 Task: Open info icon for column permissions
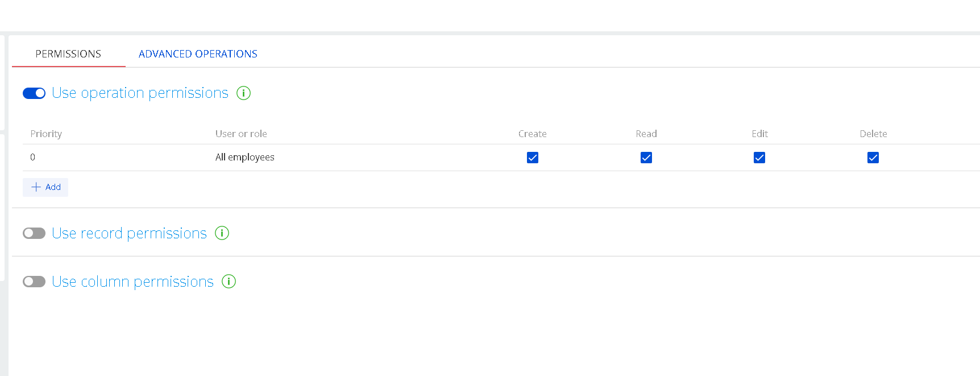[x=229, y=282]
